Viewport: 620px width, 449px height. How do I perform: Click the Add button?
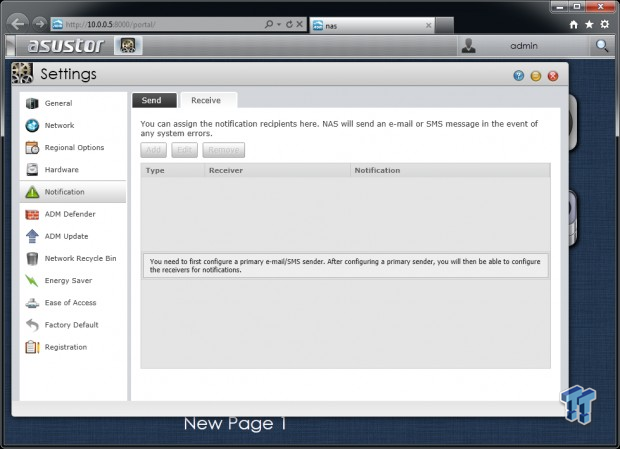153,150
